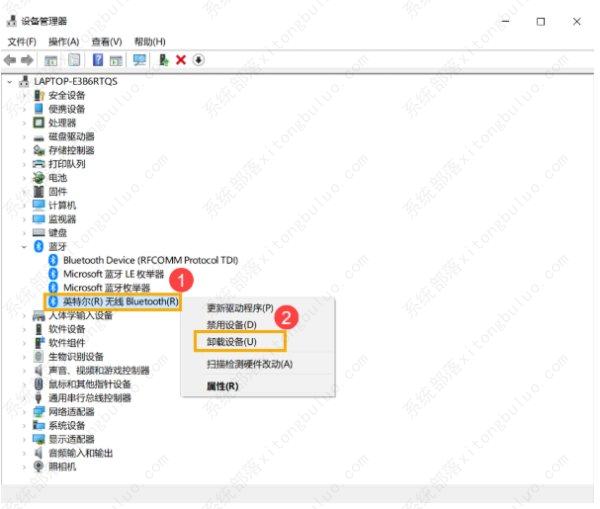The image size is (600, 509).
Task: Click the printer icon beside 打印队列
Action: [39, 164]
